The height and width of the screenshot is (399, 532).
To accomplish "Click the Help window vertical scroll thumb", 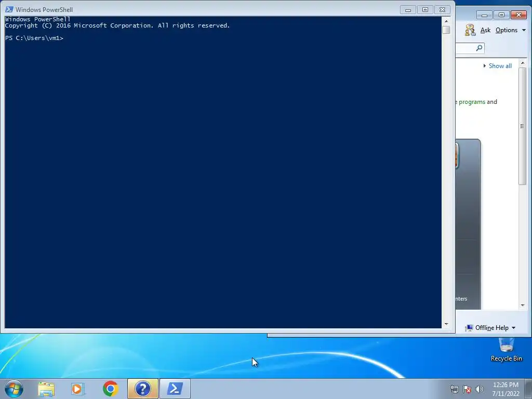I will 523,126.
